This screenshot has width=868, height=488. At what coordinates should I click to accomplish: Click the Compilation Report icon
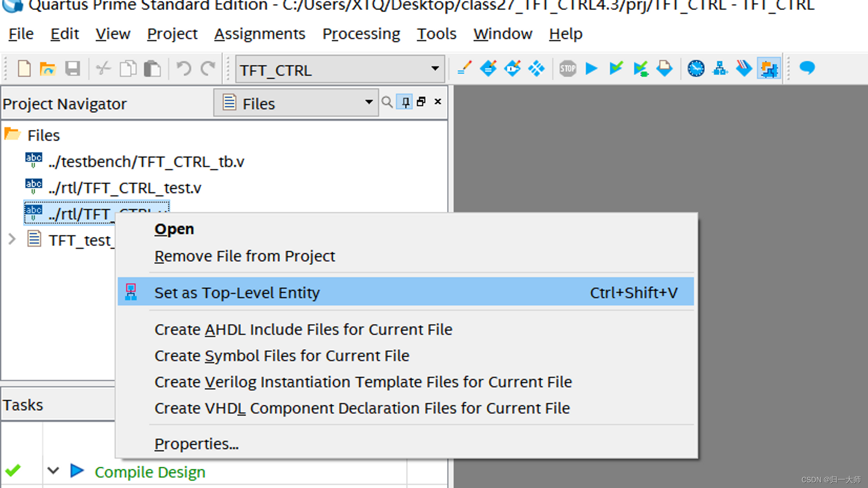[x=664, y=69]
